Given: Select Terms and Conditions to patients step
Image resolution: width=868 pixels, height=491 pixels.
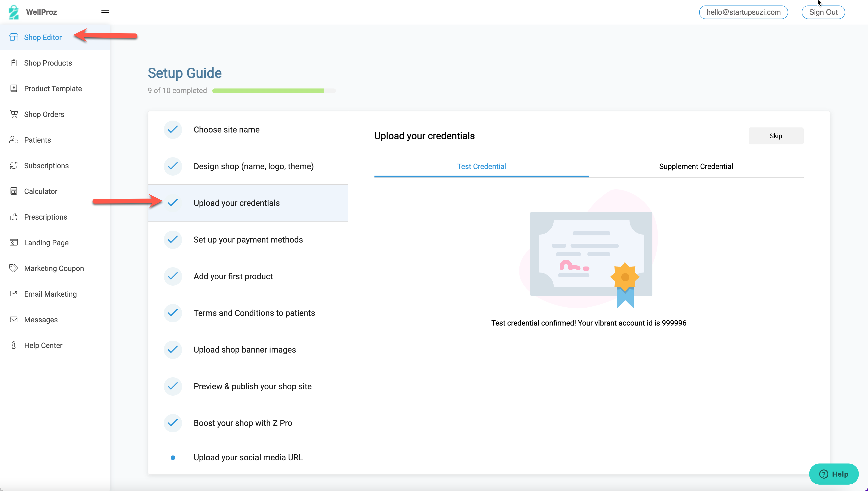Looking at the screenshot, I should [248, 313].
